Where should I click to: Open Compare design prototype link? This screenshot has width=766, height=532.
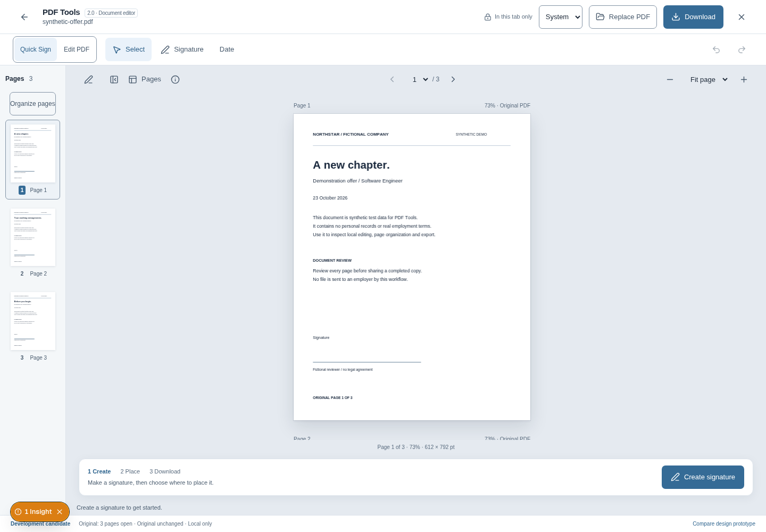[x=724, y=524]
